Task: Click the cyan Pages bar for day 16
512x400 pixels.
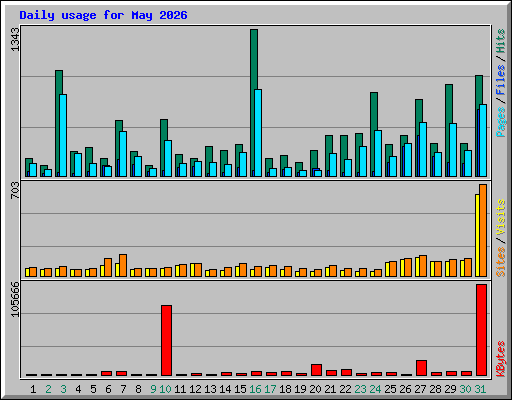Action: click(x=258, y=133)
